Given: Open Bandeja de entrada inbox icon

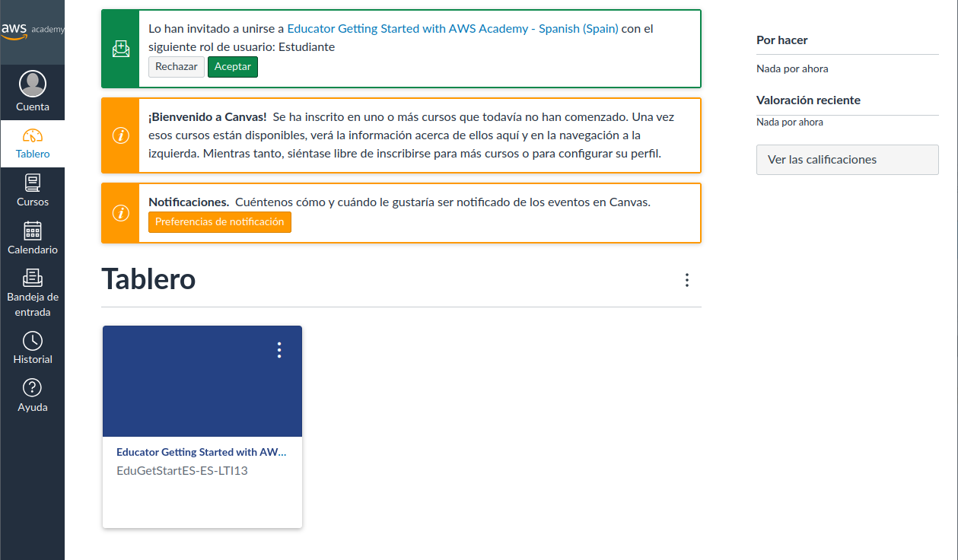Looking at the screenshot, I should [x=32, y=278].
